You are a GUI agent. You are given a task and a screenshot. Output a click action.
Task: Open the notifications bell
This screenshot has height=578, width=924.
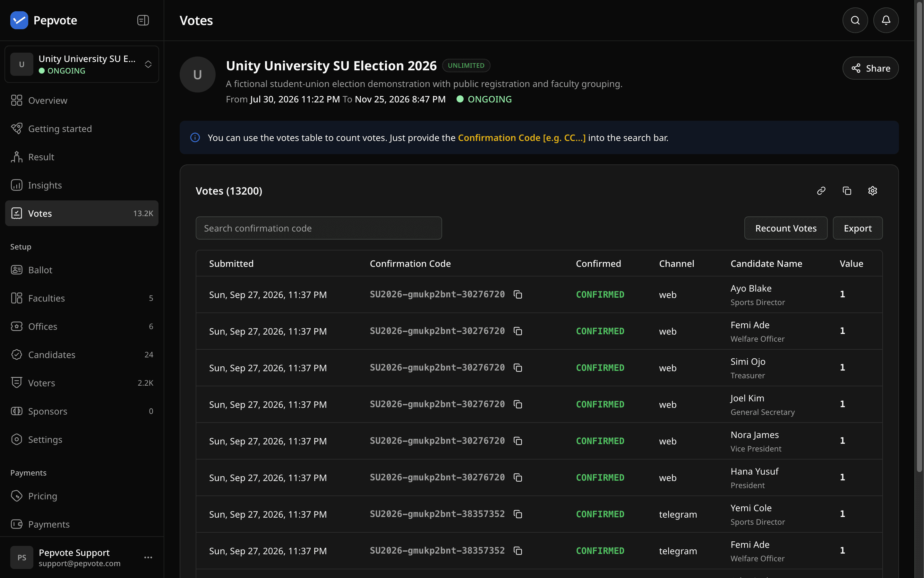pos(886,20)
